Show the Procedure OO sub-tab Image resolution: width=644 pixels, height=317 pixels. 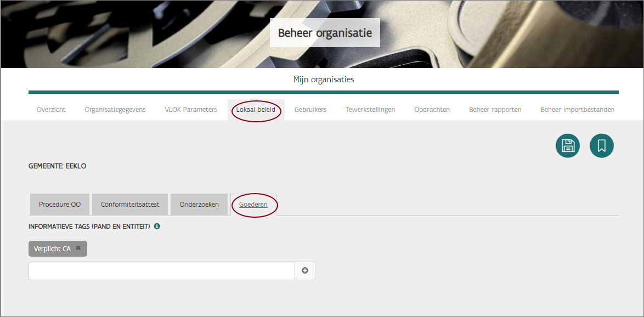[60, 205]
